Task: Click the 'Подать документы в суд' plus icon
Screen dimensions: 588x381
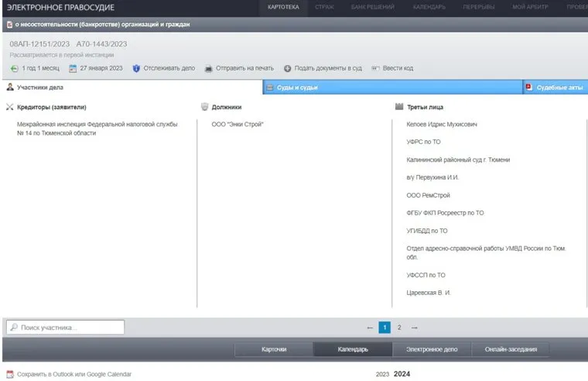Action: point(287,68)
